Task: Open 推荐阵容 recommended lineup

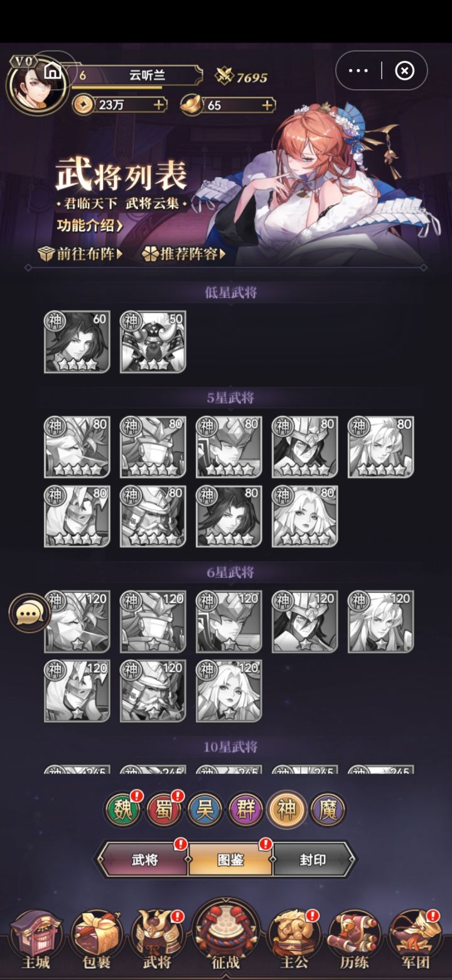Action: pos(183,254)
